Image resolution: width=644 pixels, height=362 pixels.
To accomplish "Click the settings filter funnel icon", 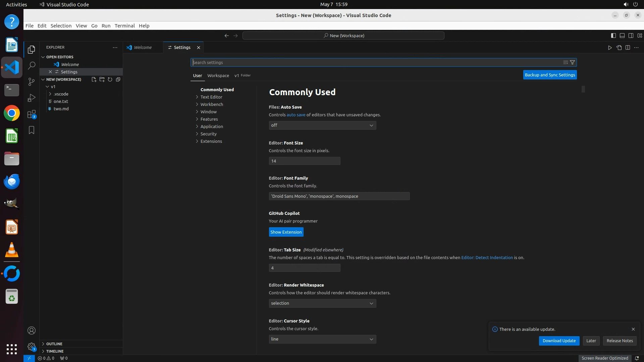I will pos(573,62).
